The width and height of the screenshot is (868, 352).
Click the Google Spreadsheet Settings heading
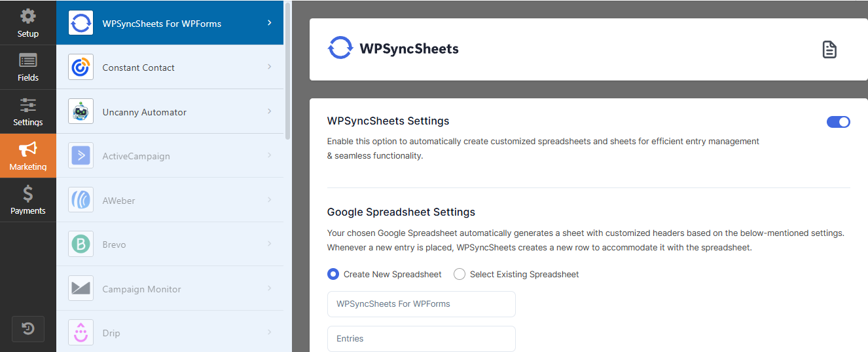point(401,212)
